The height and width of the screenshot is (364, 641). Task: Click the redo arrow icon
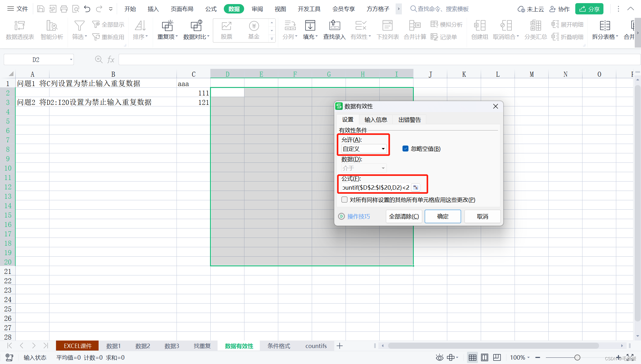[99, 9]
